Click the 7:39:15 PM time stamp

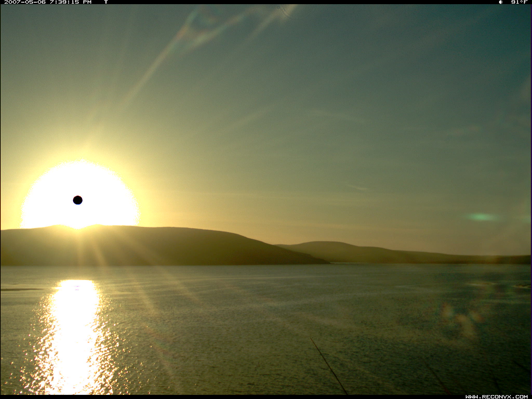71,2
